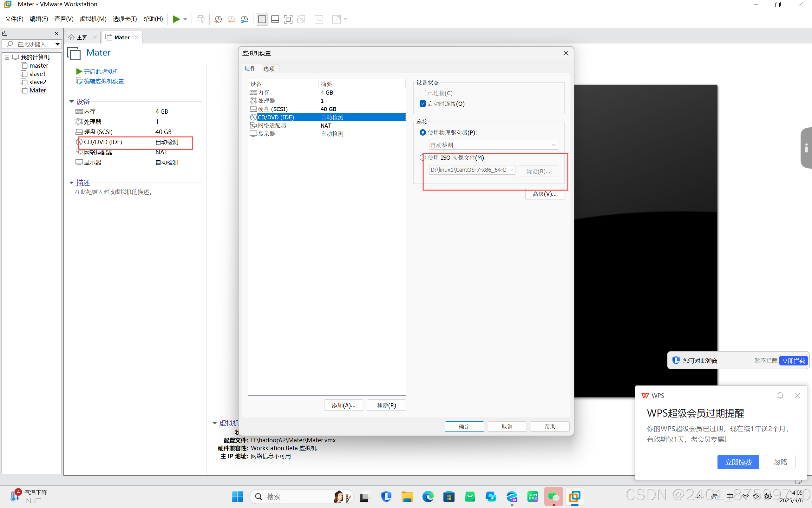Click the 移除(R) button
Viewport: 812px width, 508px height.
click(x=386, y=405)
